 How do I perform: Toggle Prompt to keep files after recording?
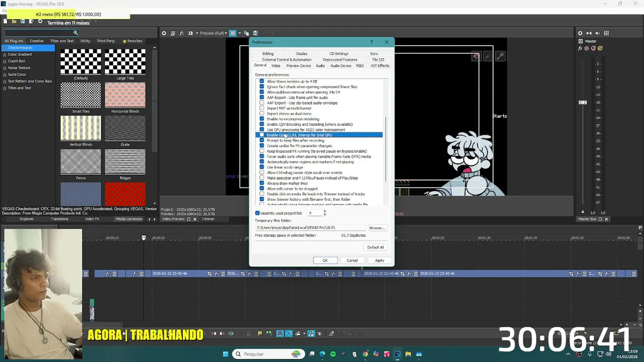pos(262,140)
